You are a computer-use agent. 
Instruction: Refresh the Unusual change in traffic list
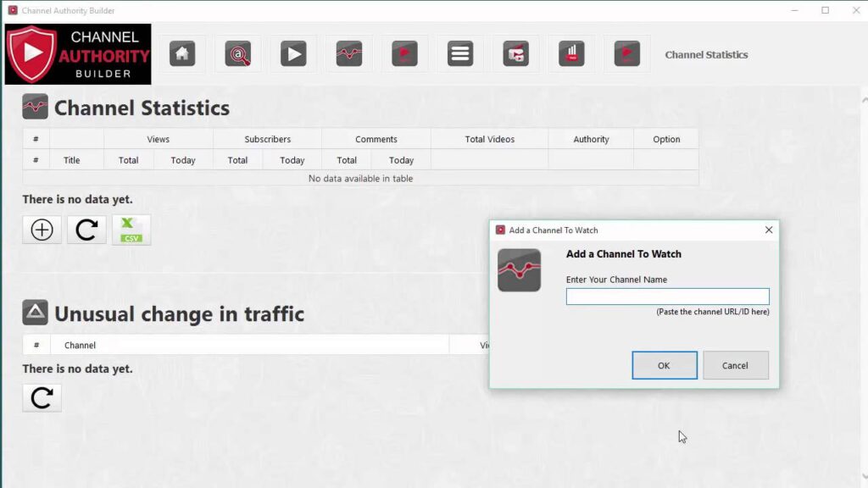(42, 398)
